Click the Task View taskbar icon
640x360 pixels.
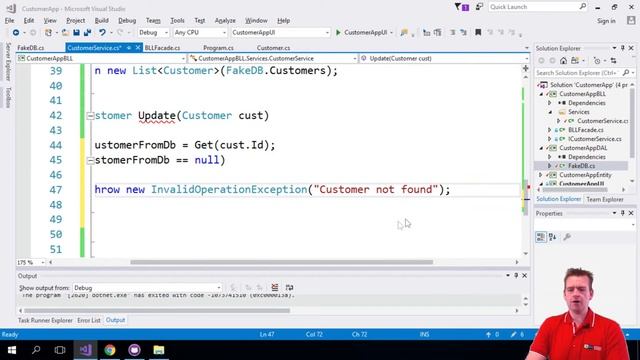coord(60,350)
